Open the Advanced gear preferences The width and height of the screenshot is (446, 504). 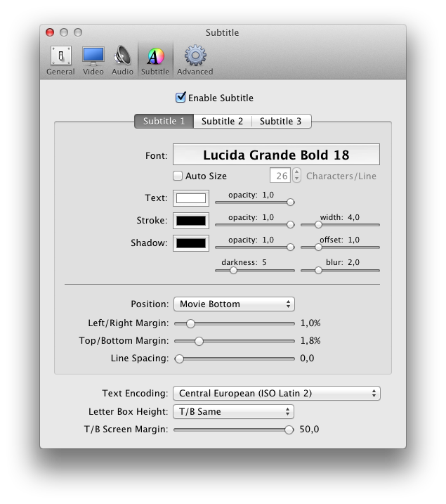point(195,60)
